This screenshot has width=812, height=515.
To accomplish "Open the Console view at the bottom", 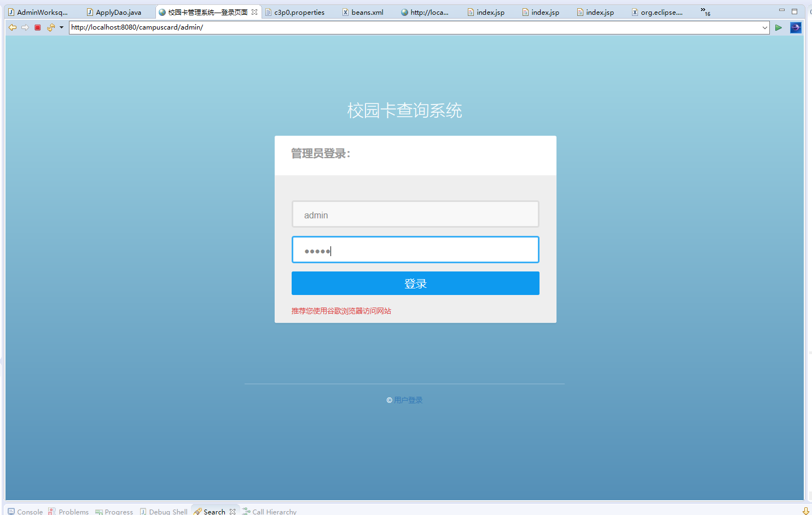I will (x=25, y=511).
